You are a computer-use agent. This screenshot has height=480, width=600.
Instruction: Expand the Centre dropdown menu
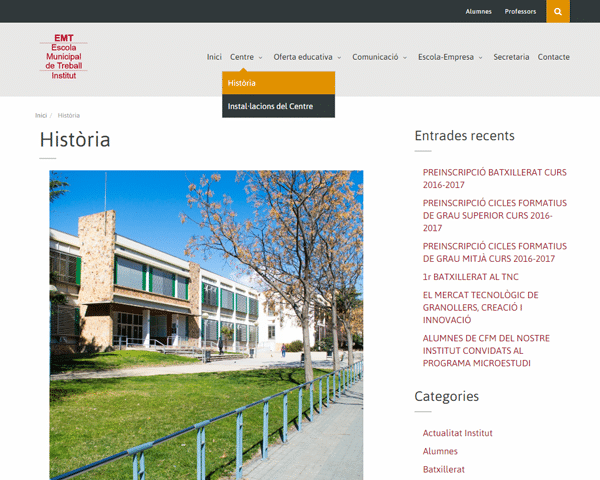coord(245,57)
